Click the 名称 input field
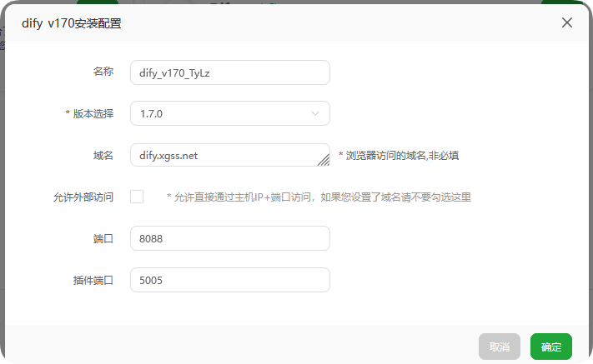 (x=230, y=72)
